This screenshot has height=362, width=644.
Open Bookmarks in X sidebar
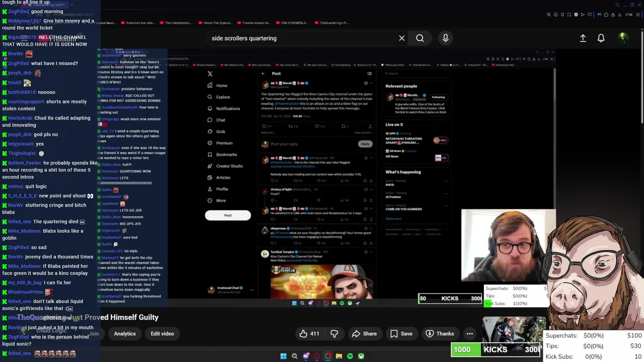222,154
